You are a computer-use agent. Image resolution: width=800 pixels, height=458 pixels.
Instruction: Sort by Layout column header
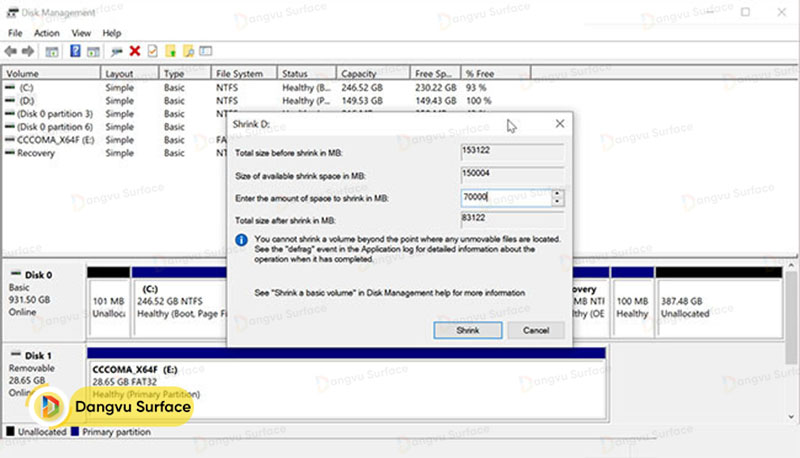130,73
